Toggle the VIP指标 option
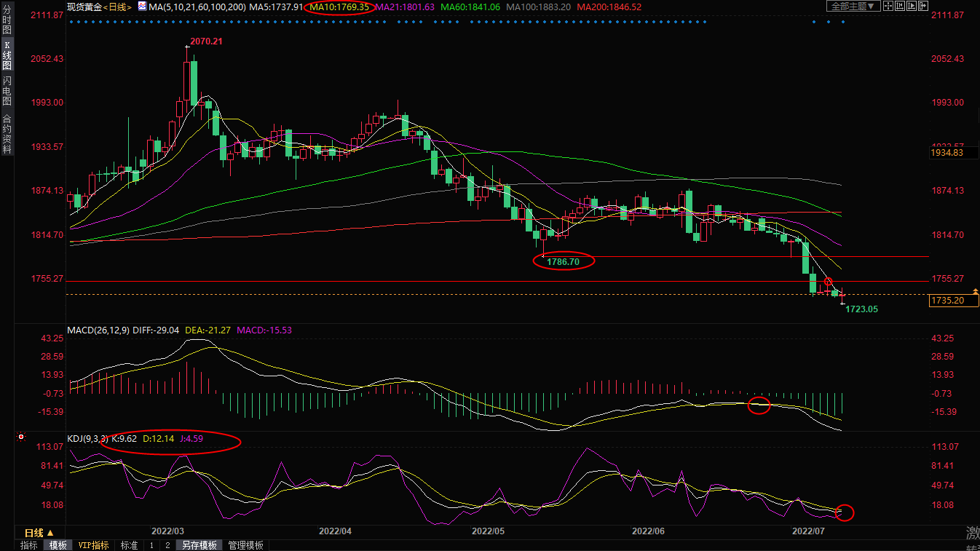This screenshot has height=551, width=980. (x=93, y=545)
